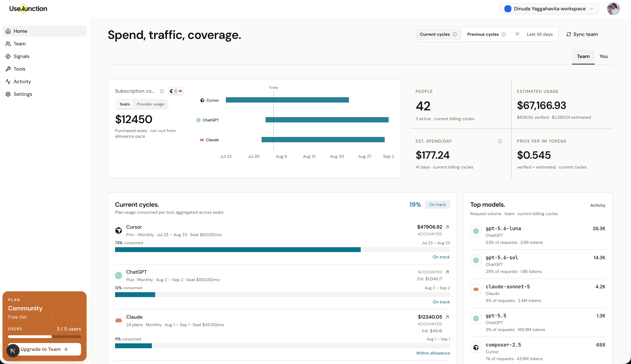
Task: Select the Seats toggle option
Action: click(125, 104)
